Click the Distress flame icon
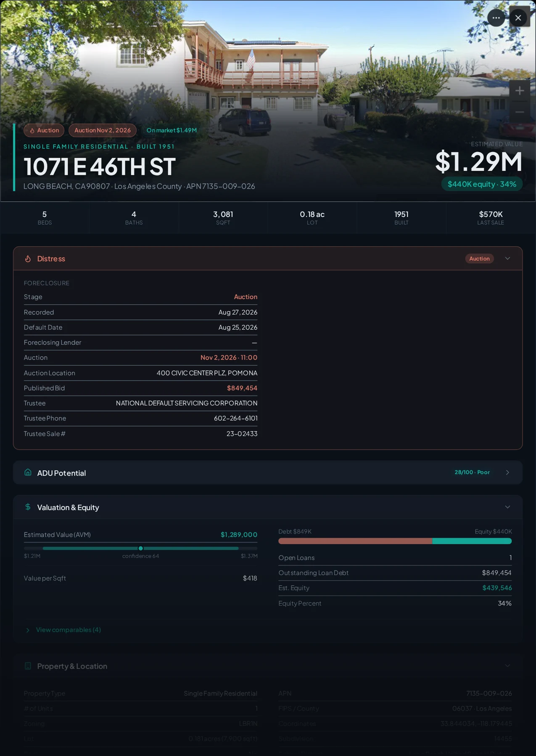This screenshot has width=536, height=756. click(28, 259)
